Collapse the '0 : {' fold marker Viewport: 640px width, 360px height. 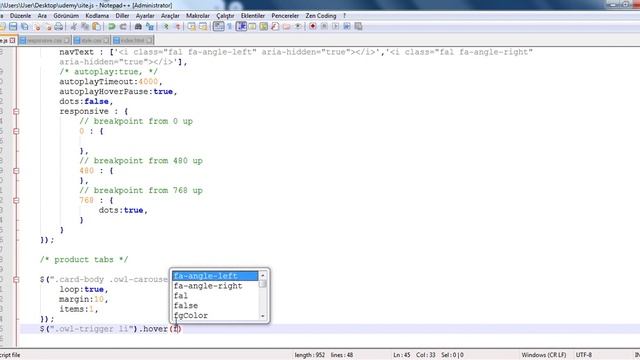[16, 131]
